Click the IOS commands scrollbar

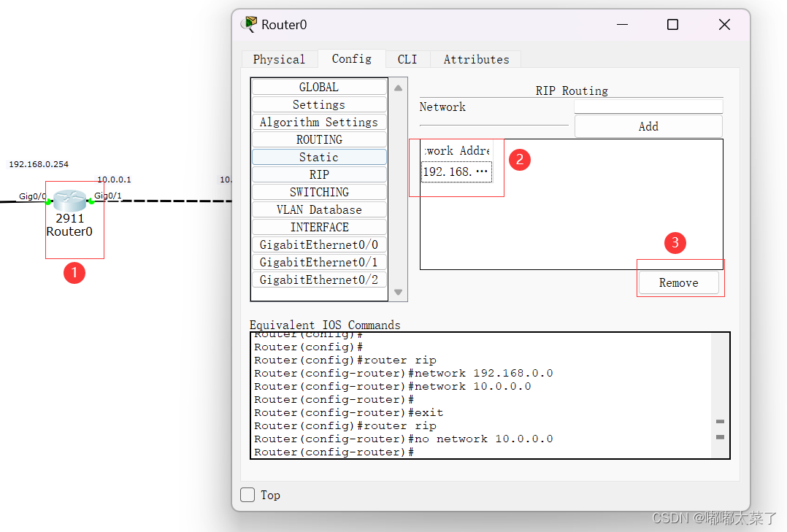(721, 395)
